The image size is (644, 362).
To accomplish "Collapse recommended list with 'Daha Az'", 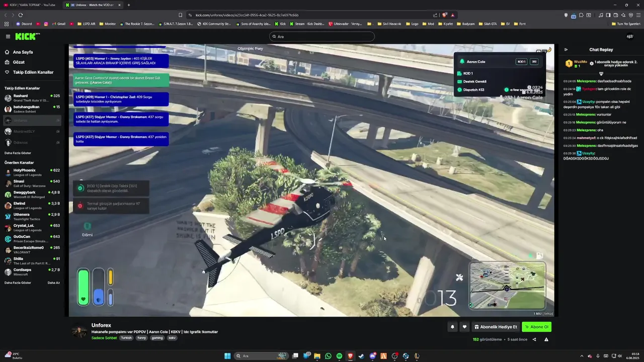I will (54, 283).
